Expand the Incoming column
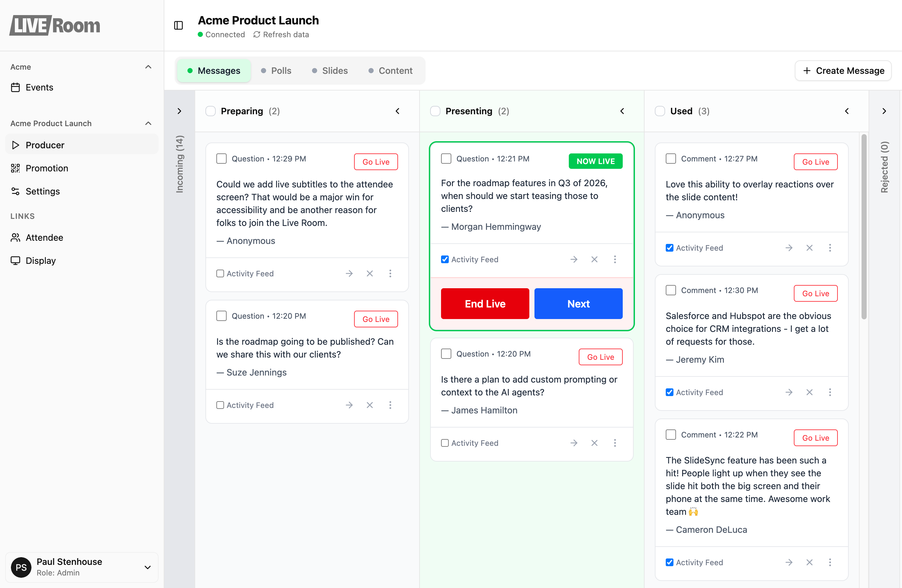The width and height of the screenshot is (902, 588). [x=179, y=111]
